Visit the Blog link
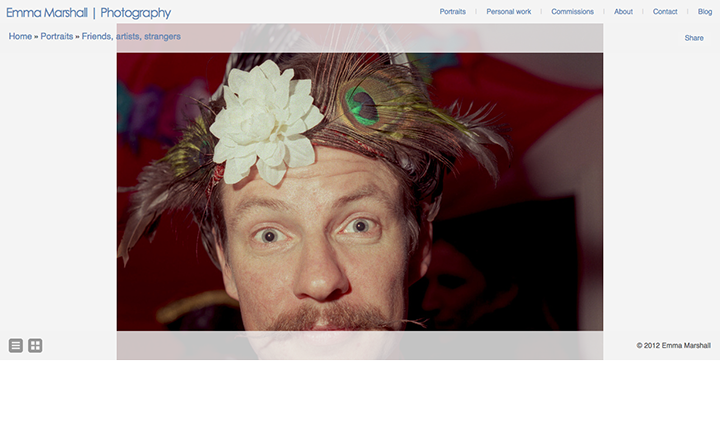 point(705,11)
